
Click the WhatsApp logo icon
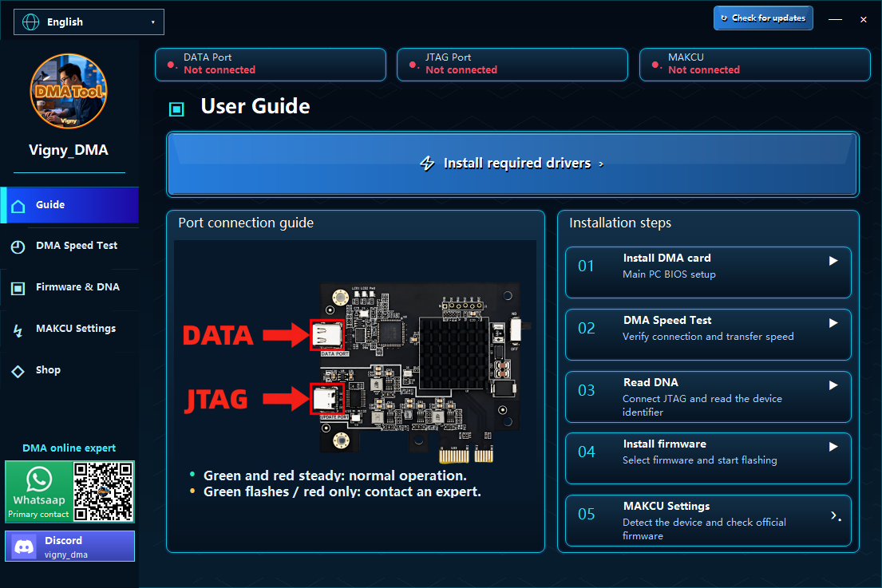point(39,479)
